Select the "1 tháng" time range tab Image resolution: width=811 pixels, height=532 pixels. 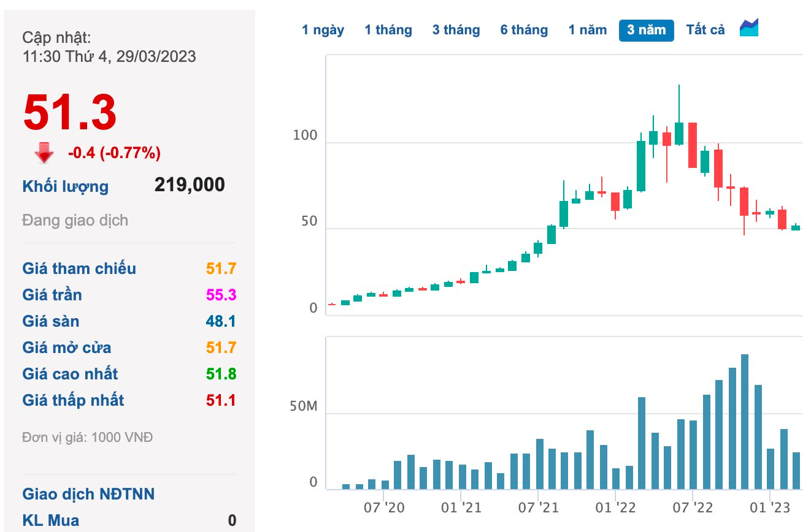point(388,30)
